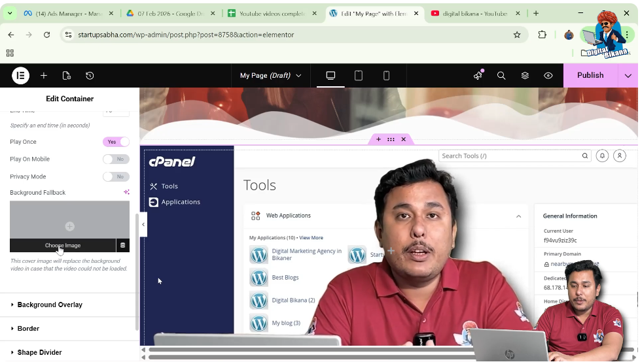
Task: Open the Elementor main menu logo
Action: coord(20,76)
